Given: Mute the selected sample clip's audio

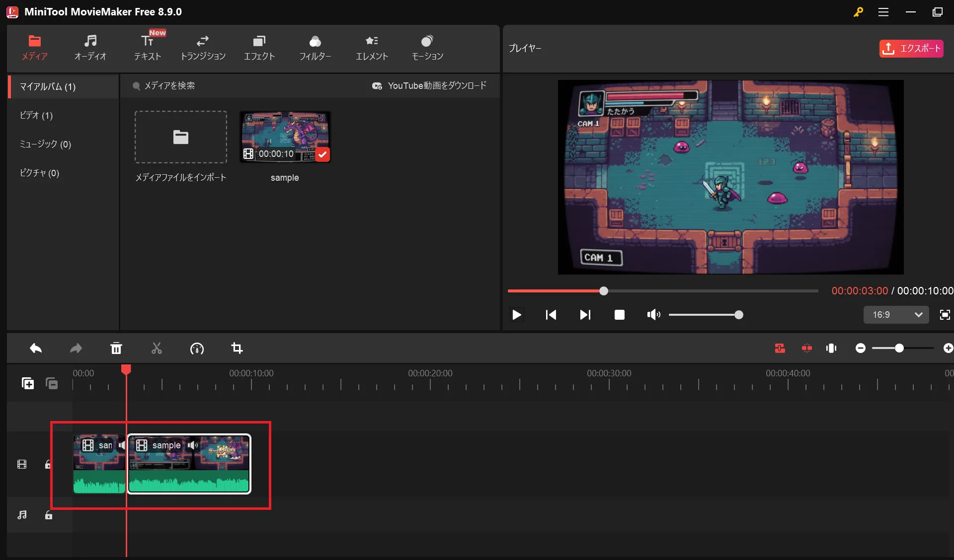Looking at the screenshot, I should pyautogui.click(x=193, y=445).
